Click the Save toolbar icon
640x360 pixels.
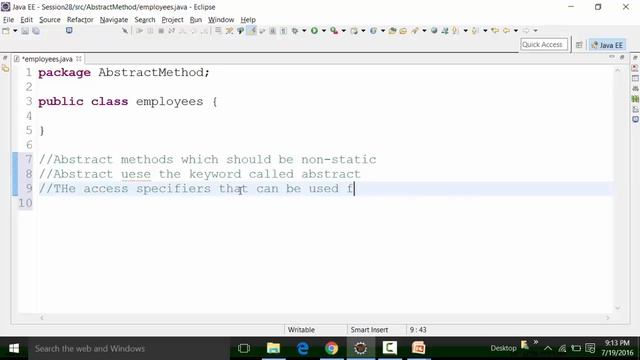pos(25,31)
